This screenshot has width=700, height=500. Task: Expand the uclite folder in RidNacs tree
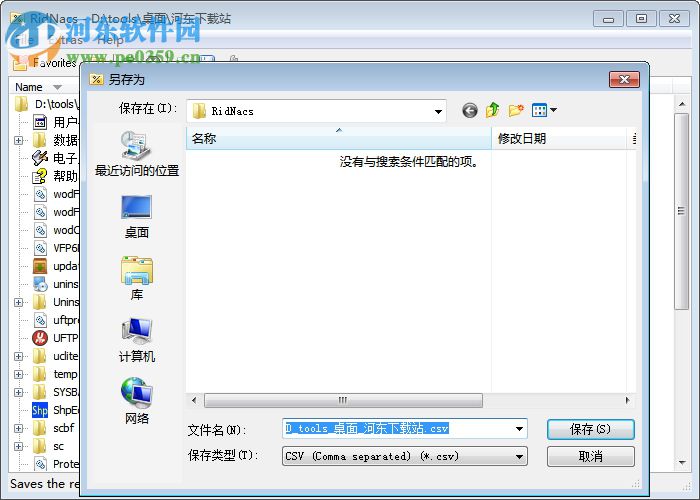18,356
